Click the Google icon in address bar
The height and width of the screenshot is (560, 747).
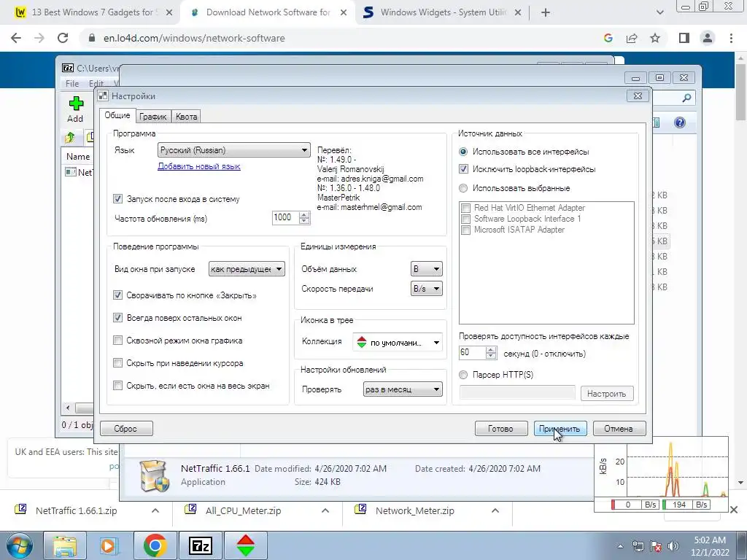coord(608,38)
